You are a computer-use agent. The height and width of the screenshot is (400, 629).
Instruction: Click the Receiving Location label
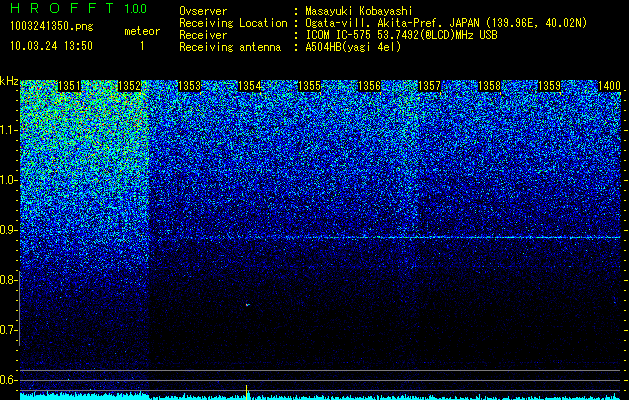coord(233,23)
